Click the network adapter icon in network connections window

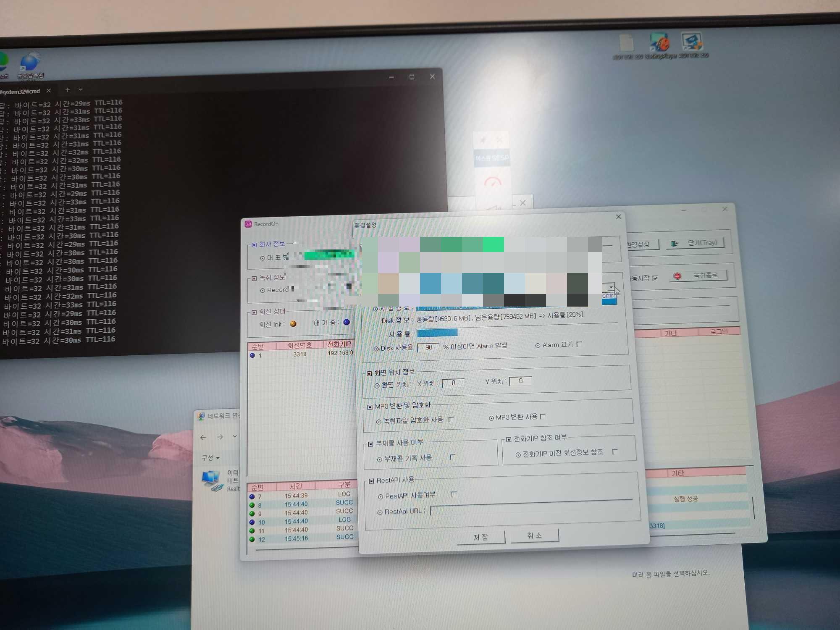pyautogui.click(x=212, y=481)
